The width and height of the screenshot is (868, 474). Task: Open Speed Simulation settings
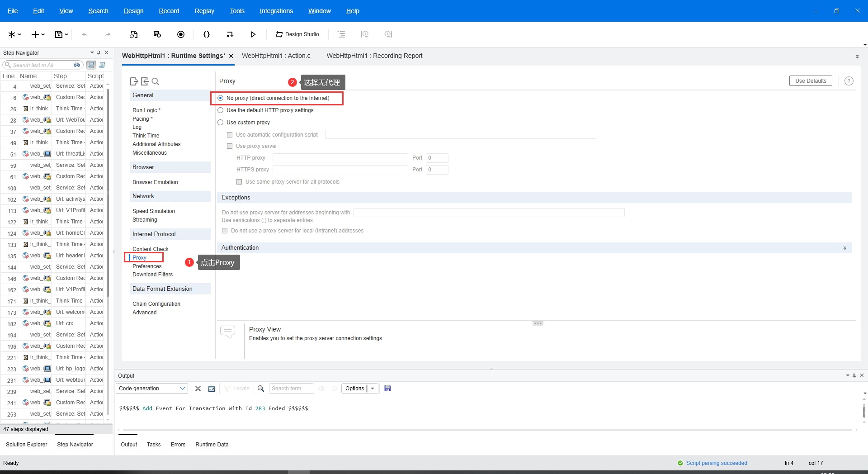[x=154, y=211]
